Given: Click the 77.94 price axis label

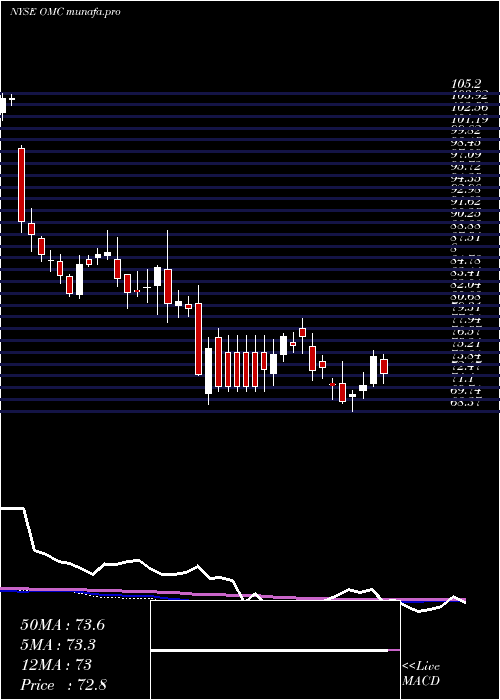Looking at the screenshot, I should point(468,320).
